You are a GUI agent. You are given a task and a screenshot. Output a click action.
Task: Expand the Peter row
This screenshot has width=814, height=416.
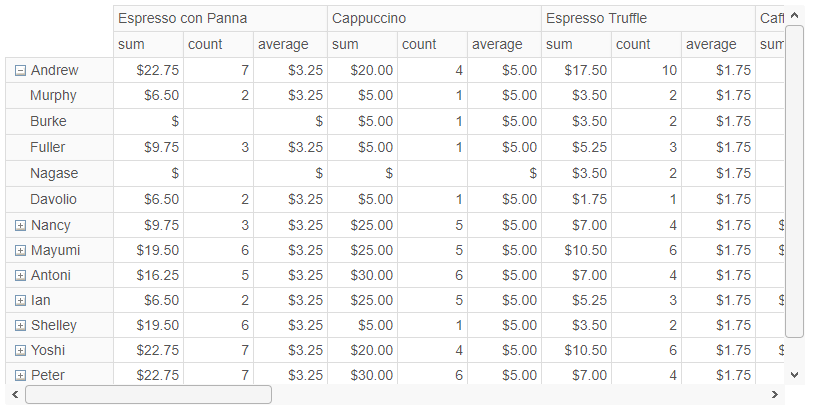20,375
